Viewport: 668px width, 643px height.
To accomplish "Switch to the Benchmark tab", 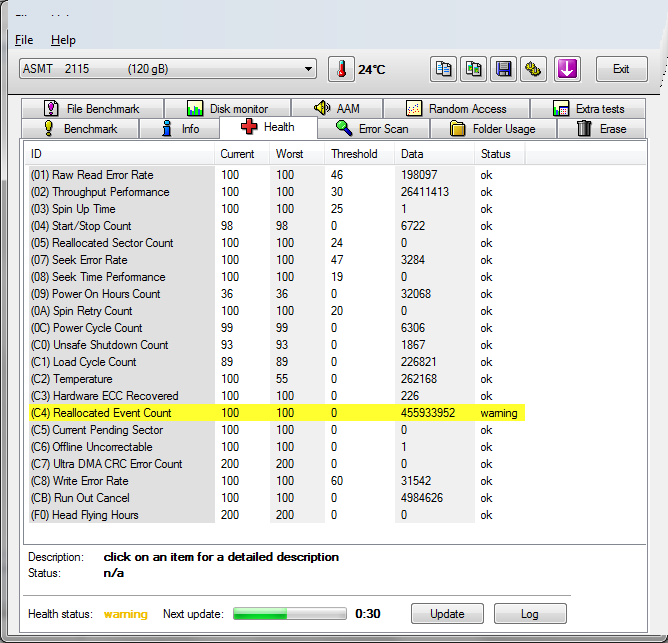I will [x=80, y=129].
